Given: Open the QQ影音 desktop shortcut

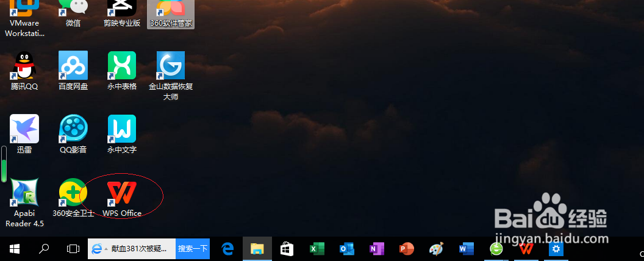Looking at the screenshot, I should (x=73, y=134).
